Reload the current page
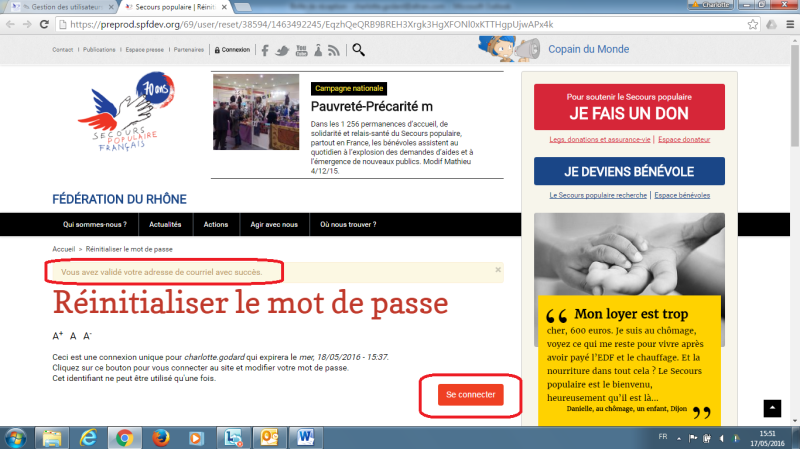 [x=44, y=24]
